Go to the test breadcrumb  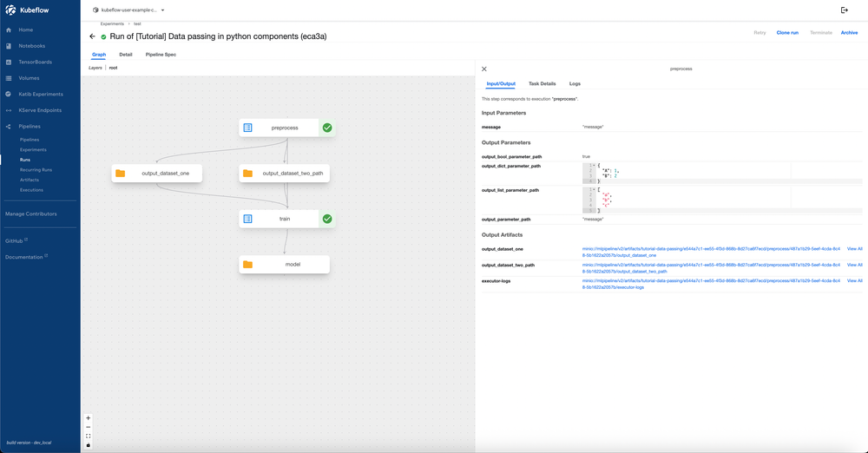pos(137,23)
